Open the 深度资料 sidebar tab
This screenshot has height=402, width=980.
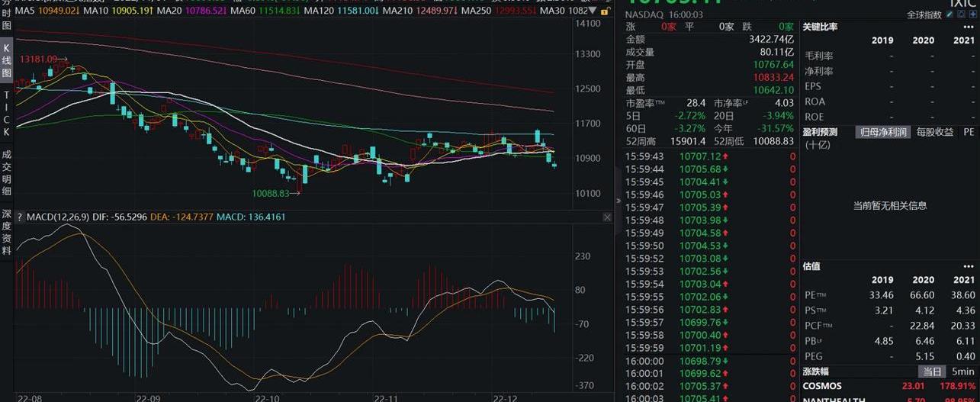pyautogui.click(x=7, y=232)
